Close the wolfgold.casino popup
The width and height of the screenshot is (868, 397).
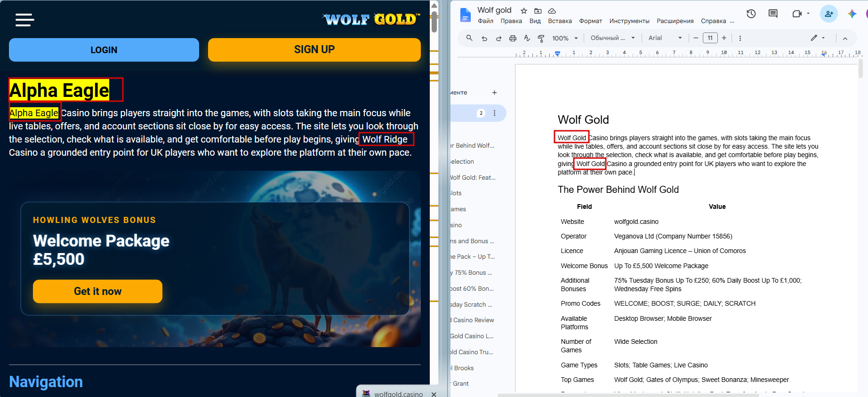[434, 394]
